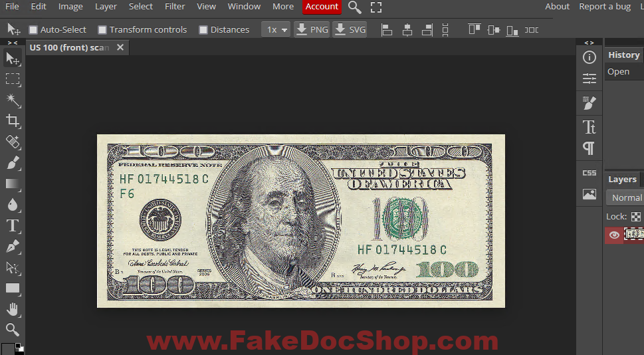Open the image preview panel icon
The image size is (644, 355).
[590, 194]
